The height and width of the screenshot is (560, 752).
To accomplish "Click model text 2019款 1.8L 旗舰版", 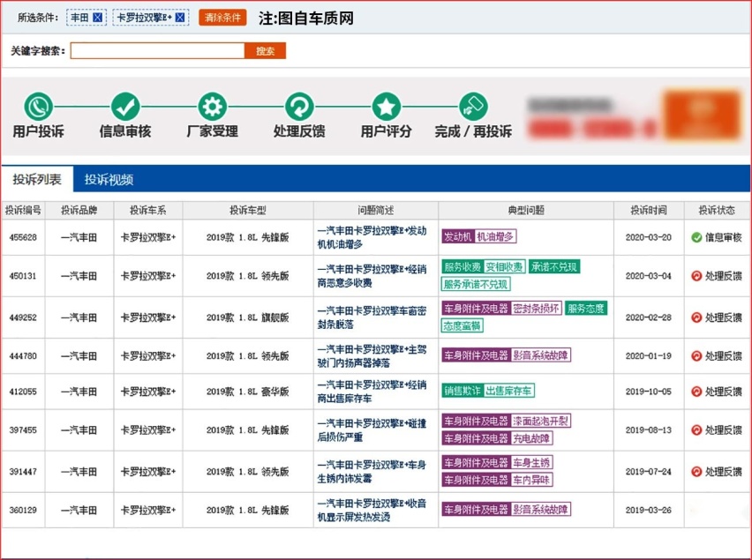I will tap(247, 317).
